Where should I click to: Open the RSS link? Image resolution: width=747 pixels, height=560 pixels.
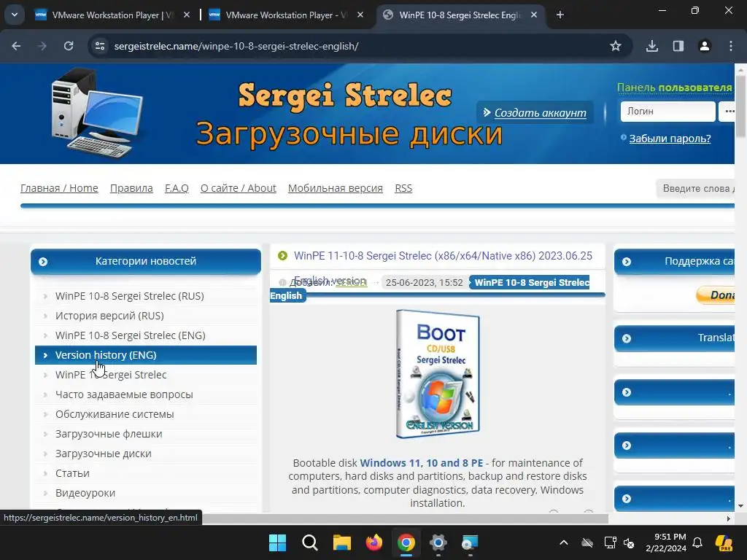[x=403, y=188]
